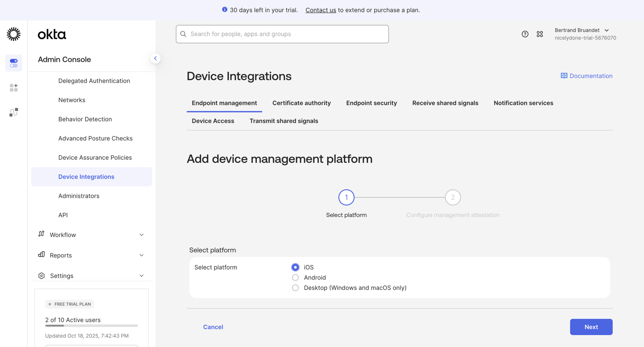Open Device Assurance Policies in sidebar
The height and width of the screenshot is (347, 644).
pos(95,158)
